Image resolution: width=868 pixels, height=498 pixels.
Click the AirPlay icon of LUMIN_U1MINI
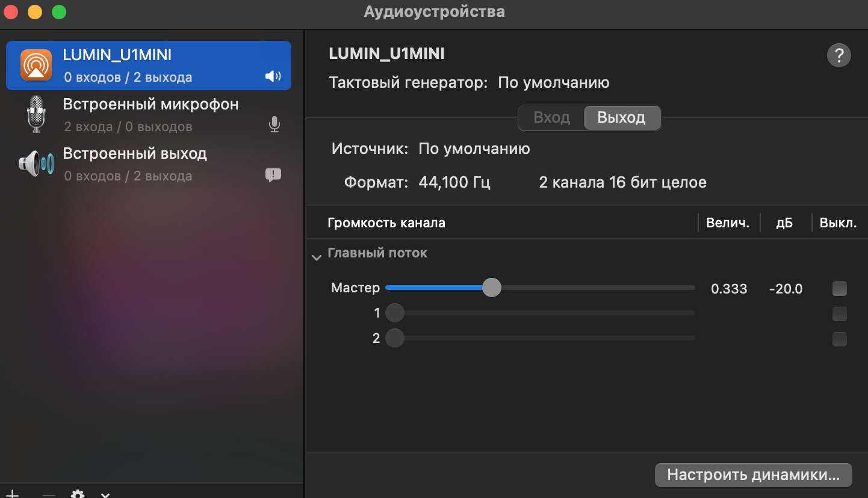coord(36,65)
